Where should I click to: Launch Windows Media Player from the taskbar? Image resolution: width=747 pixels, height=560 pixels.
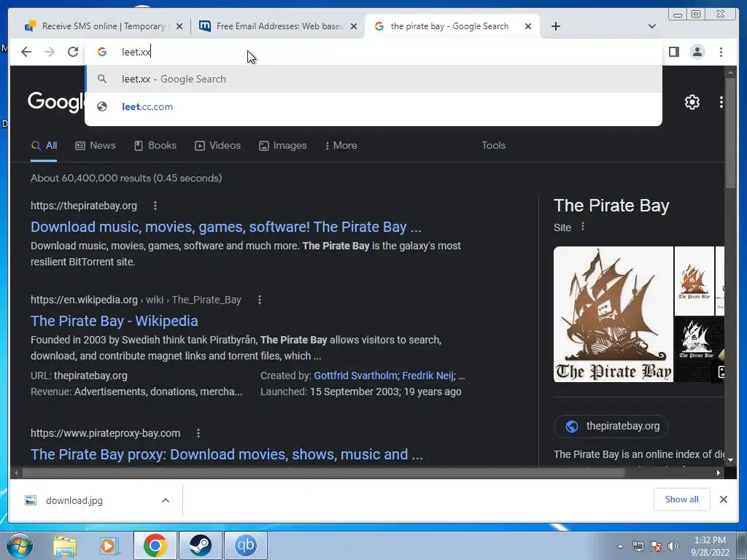[x=109, y=545]
